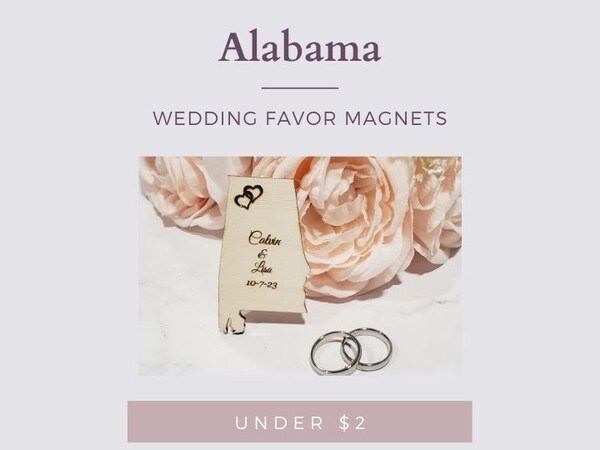This screenshot has height=450, width=600.
Task: Click the Mobile Bay notch of magnet
Action: click(x=234, y=324)
